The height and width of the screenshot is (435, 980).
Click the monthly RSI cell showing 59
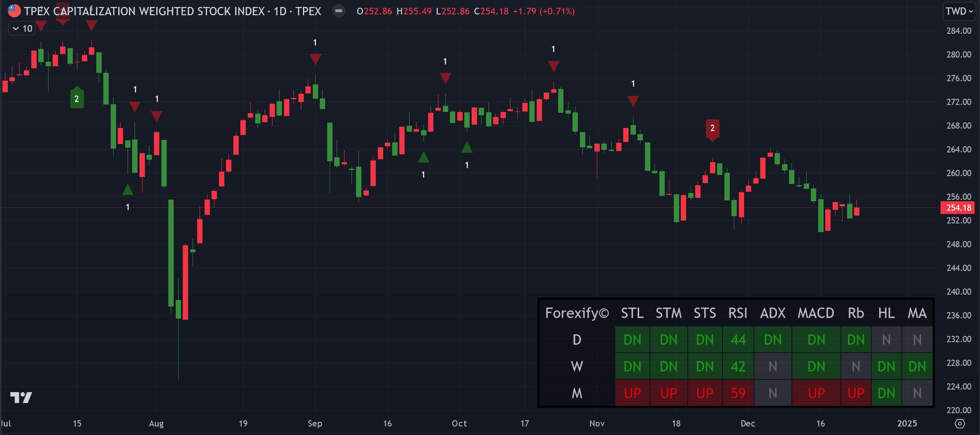(x=738, y=393)
